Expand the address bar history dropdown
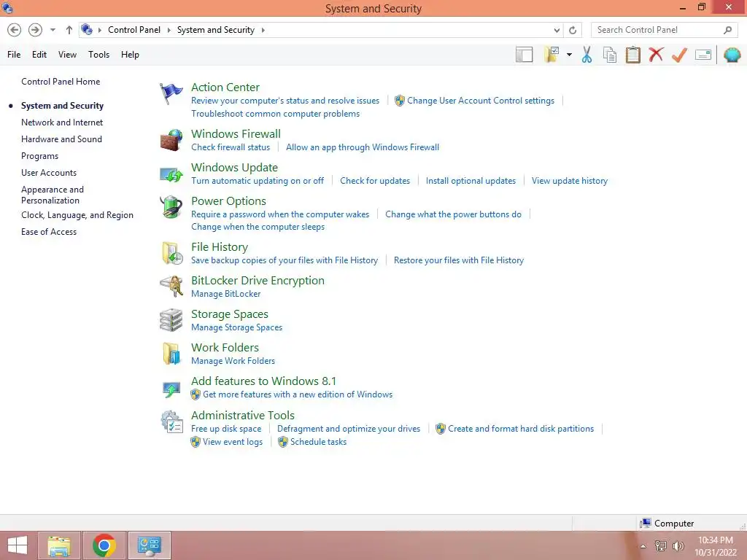Screen dimensions: 747x560 (557, 30)
